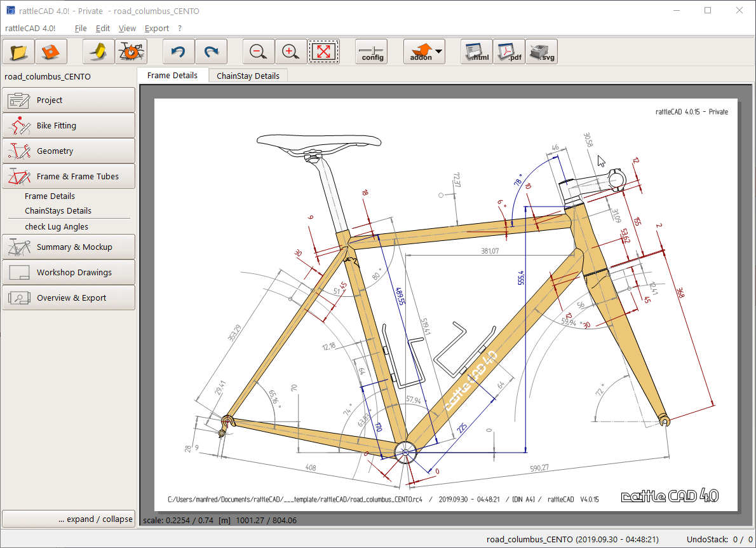The height and width of the screenshot is (548, 756).
Task: Click the yellow frame-part toolbar icon
Action: (x=98, y=51)
